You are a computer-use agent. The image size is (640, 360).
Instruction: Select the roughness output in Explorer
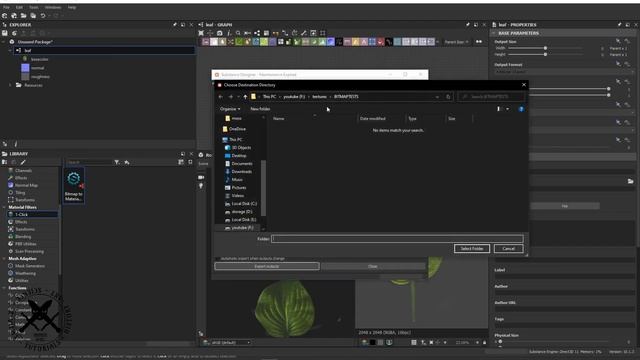(x=40, y=76)
